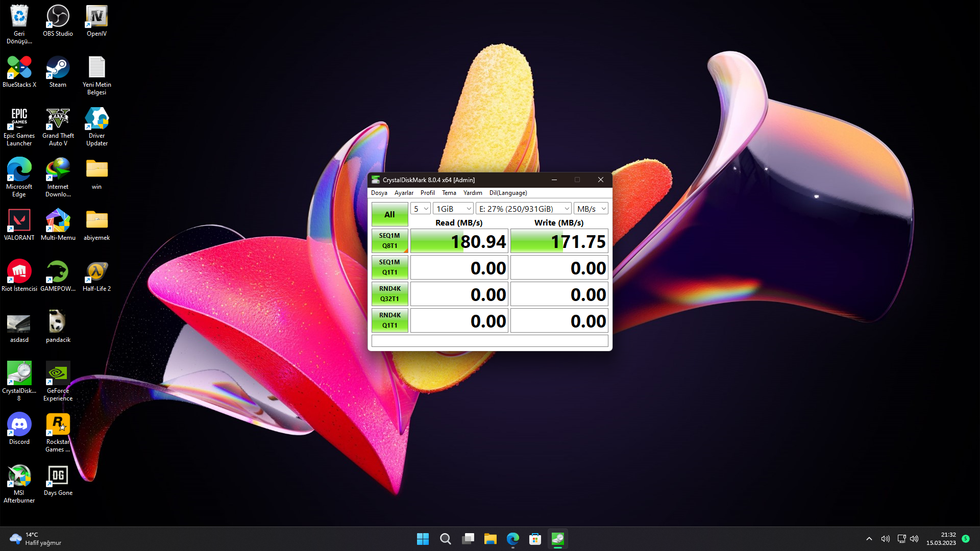Click the green All benchmark button

pyautogui.click(x=389, y=214)
